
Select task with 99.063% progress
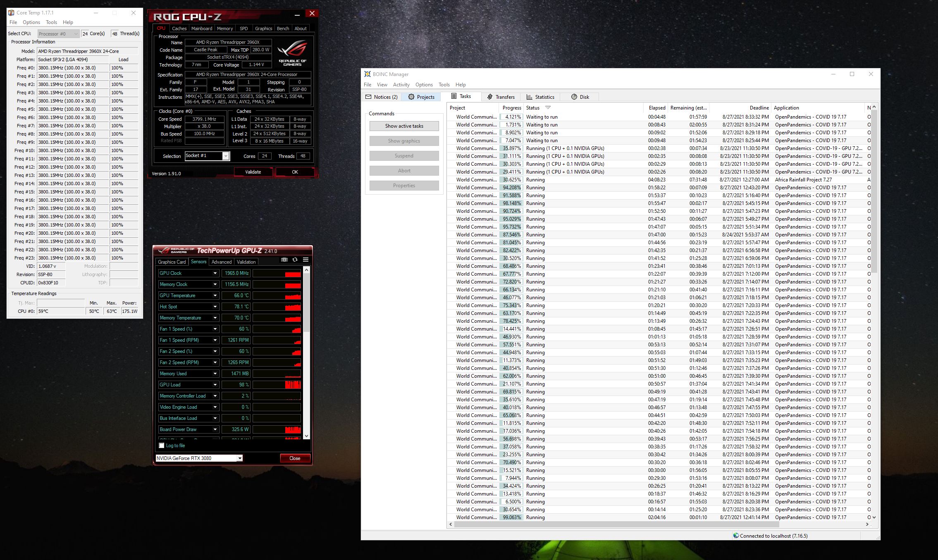point(659,517)
